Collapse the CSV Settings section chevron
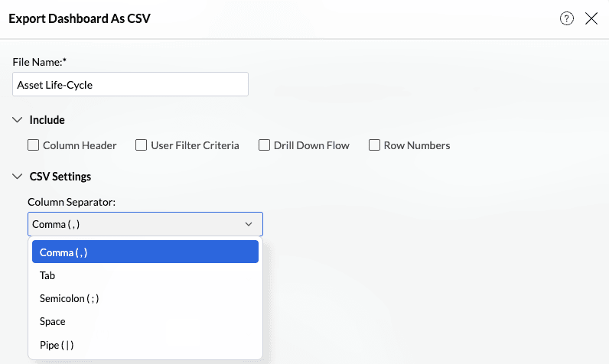Viewport: 609px width, 364px height. tap(18, 177)
